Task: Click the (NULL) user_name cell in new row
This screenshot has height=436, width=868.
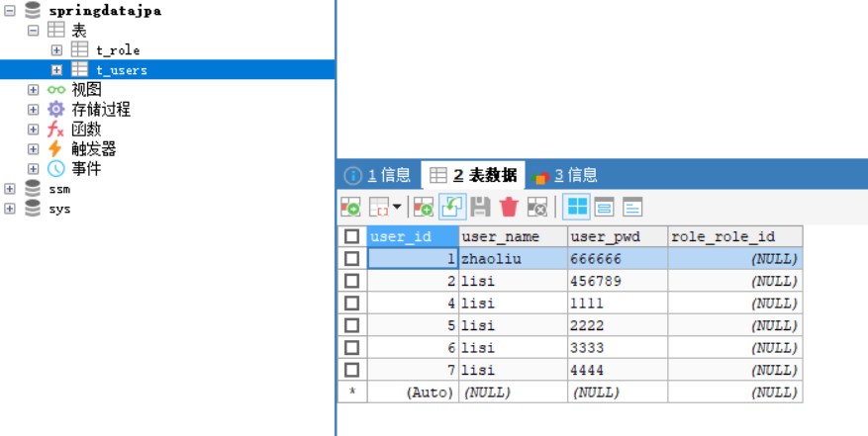Action: coord(513,392)
